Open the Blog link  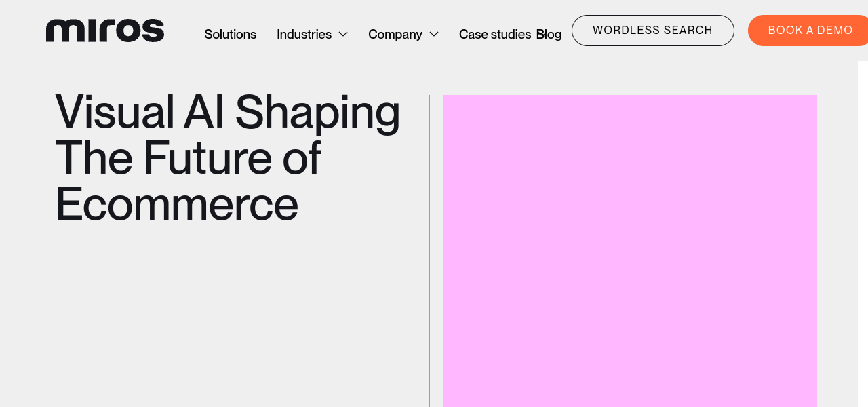click(x=551, y=34)
